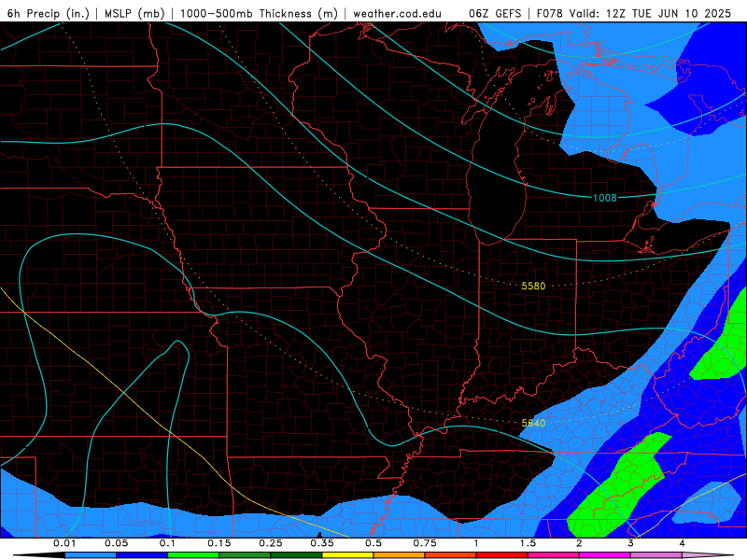The image size is (747, 560).
Task: Click the legend value label 2
Action: pyautogui.click(x=579, y=543)
